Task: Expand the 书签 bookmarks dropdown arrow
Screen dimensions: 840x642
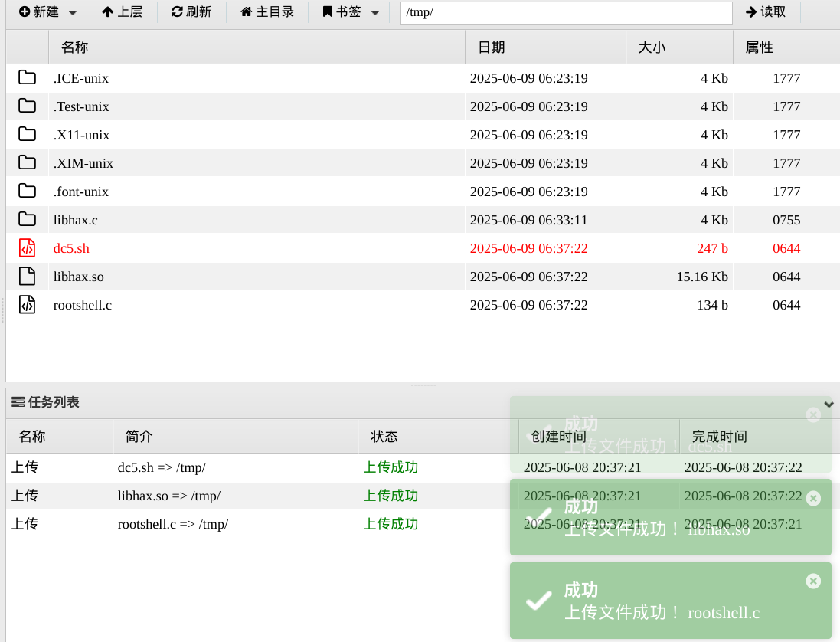Action: coord(375,13)
